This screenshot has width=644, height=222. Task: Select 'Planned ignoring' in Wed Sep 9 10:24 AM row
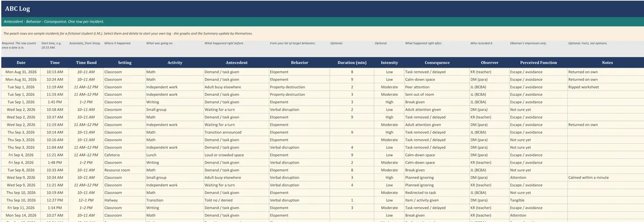[x=437, y=178]
